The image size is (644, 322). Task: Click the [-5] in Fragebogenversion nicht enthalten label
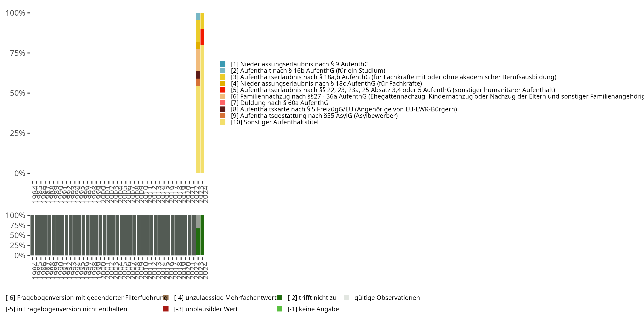tap(66, 309)
